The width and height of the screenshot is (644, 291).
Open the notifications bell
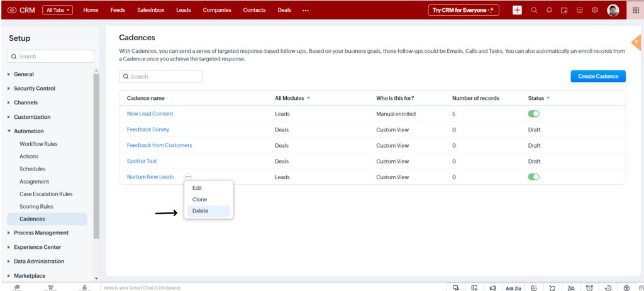(x=548, y=11)
